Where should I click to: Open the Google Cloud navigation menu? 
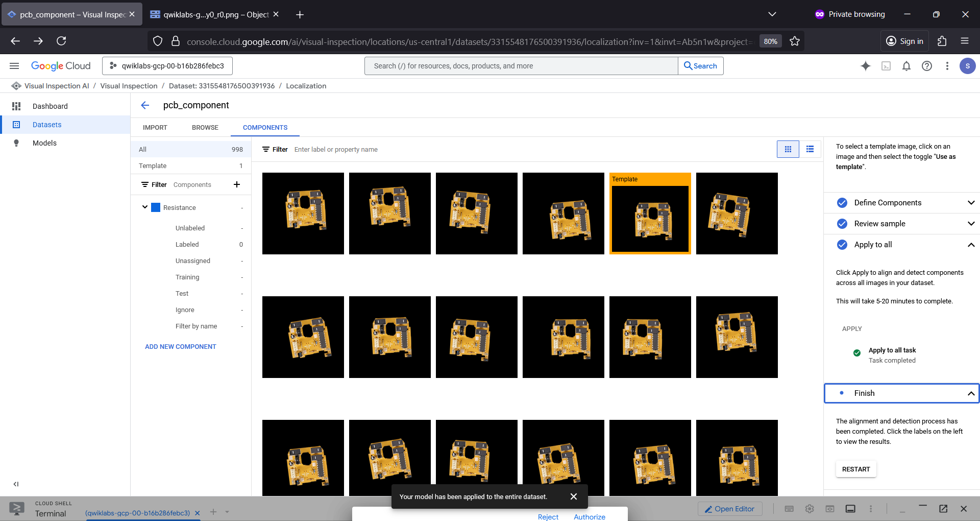pyautogui.click(x=14, y=66)
